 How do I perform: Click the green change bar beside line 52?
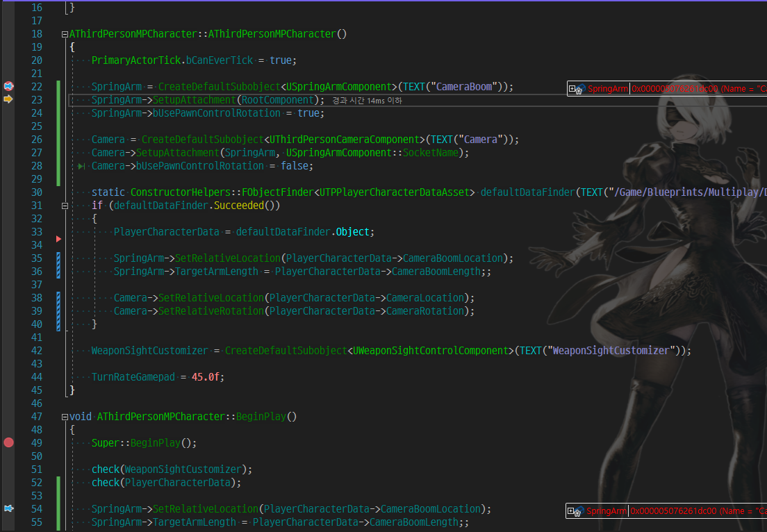(58, 482)
